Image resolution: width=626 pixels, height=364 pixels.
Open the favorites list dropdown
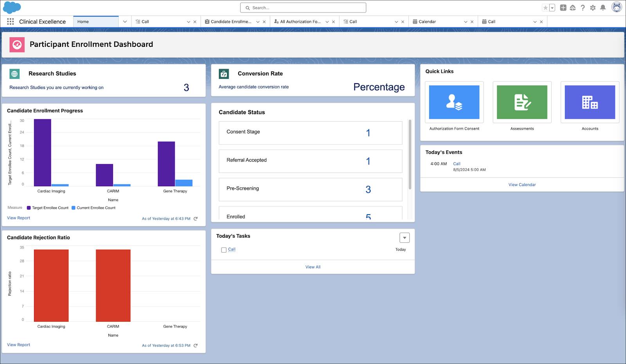pyautogui.click(x=552, y=7)
